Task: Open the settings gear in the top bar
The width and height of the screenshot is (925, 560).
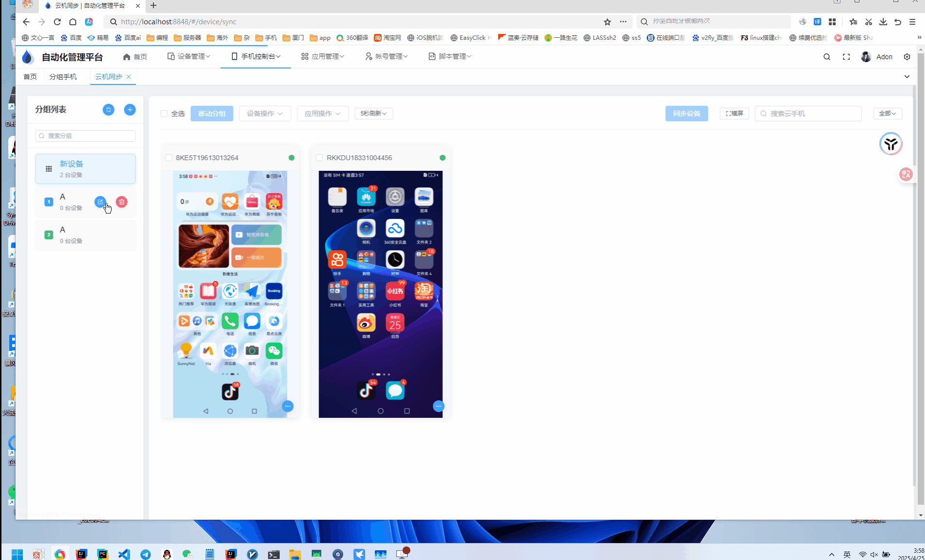Action: click(x=907, y=57)
